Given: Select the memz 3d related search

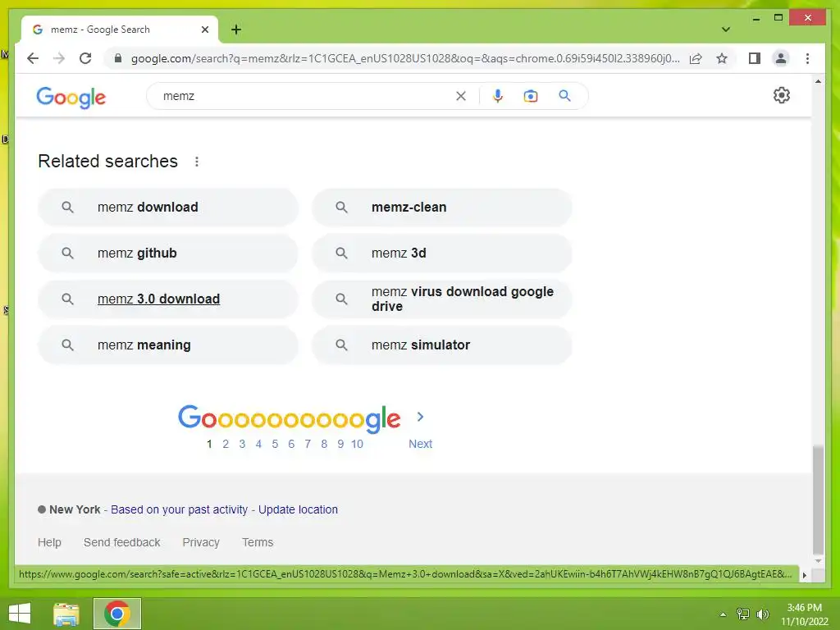Looking at the screenshot, I should tap(442, 253).
